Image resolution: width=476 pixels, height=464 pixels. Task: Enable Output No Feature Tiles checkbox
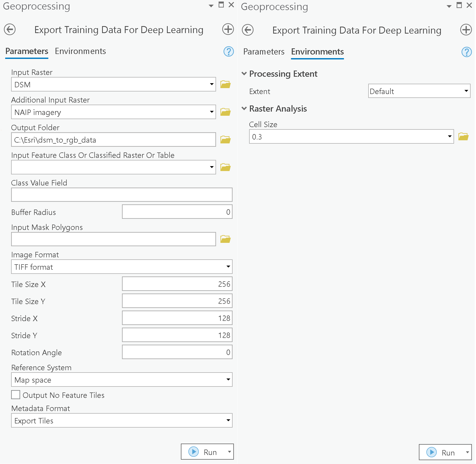pyautogui.click(x=16, y=395)
